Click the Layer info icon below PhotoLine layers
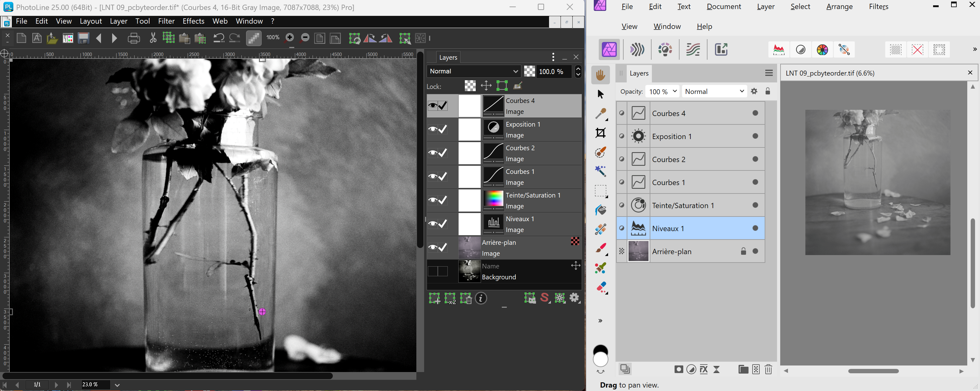 (481, 299)
